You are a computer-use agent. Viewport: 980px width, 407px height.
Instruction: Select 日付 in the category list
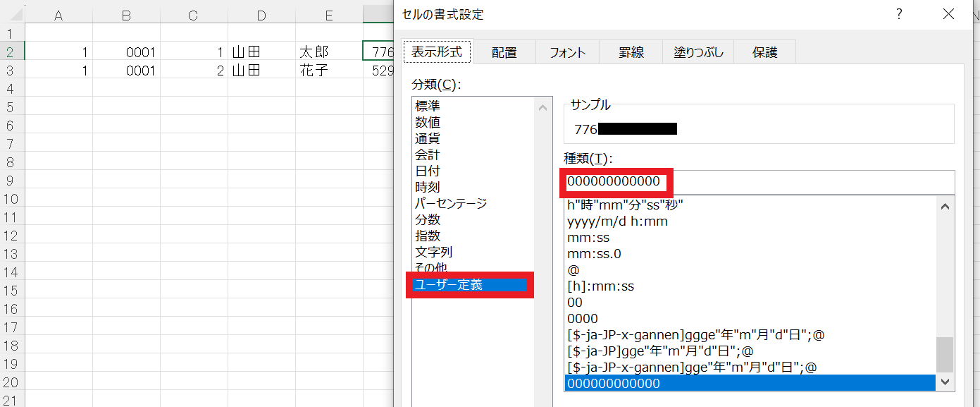428,171
